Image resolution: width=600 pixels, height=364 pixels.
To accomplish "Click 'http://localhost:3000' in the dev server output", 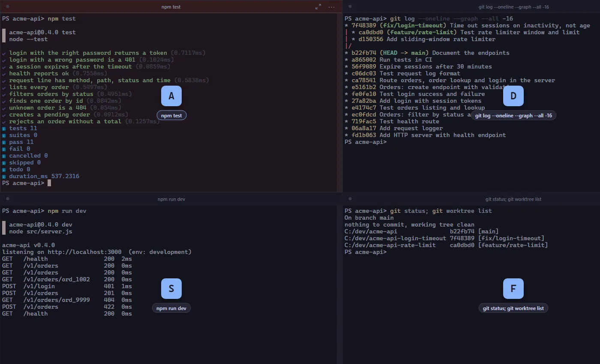I will (84, 252).
